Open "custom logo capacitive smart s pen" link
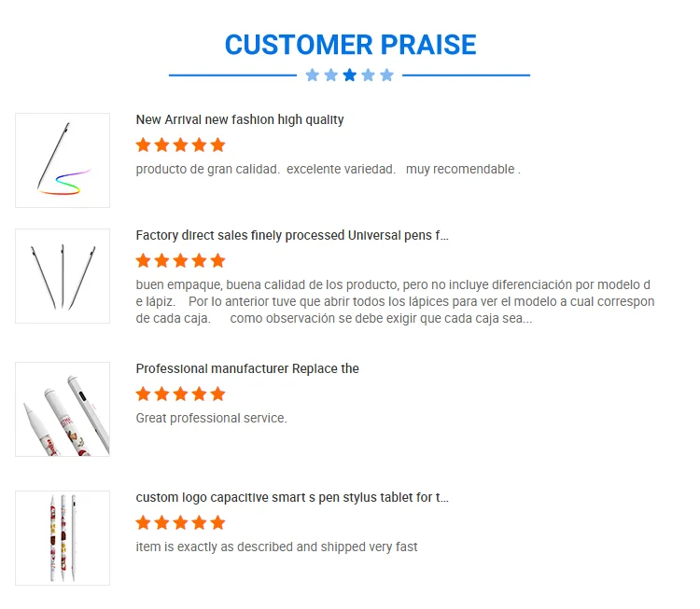The image size is (700, 609). [x=292, y=497]
